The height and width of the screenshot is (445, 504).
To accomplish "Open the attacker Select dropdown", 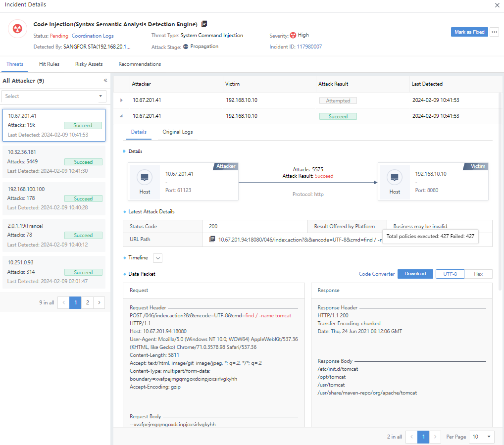I will 53,97.
